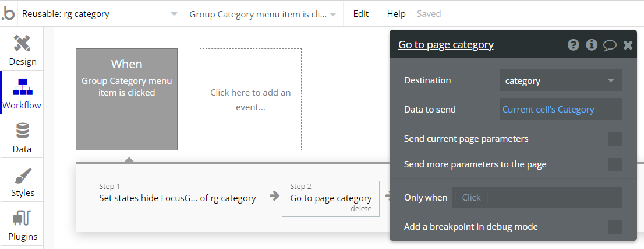Expand the Destination category dropdown
The image size is (644, 249).
coord(560,80)
